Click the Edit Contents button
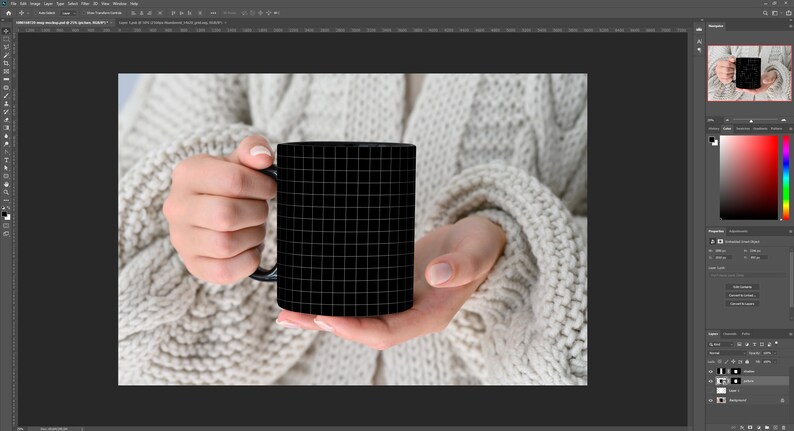The height and width of the screenshot is (431, 794). click(x=742, y=287)
